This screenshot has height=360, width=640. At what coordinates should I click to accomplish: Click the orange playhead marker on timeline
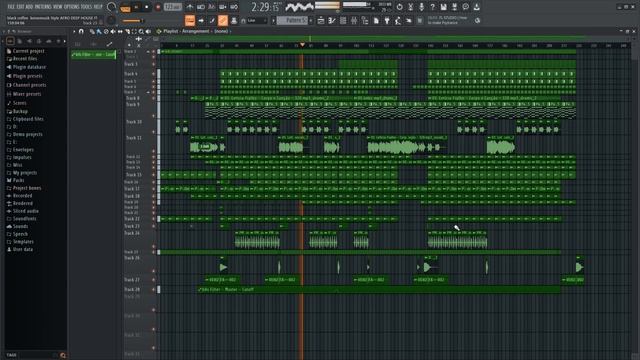pyautogui.click(x=302, y=44)
